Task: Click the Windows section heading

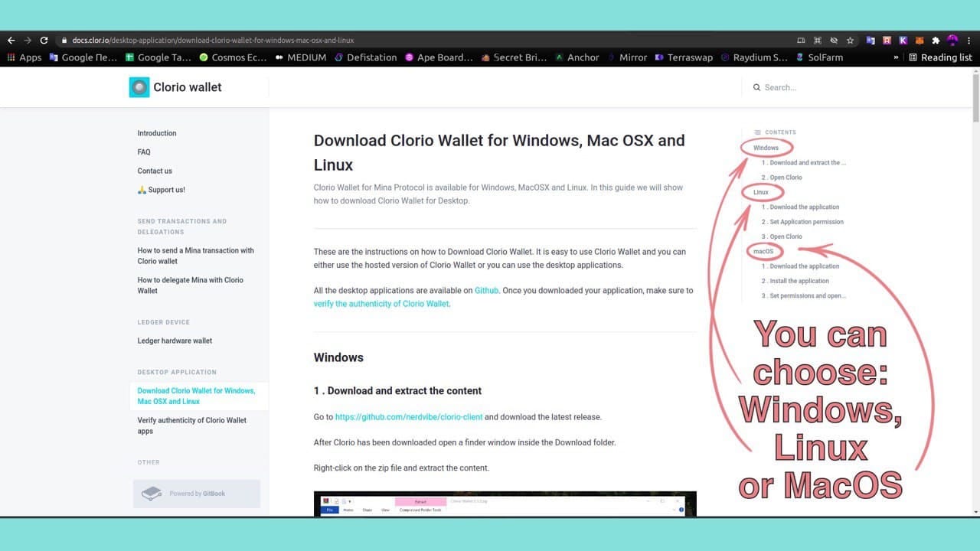Action: (x=338, y=357)
